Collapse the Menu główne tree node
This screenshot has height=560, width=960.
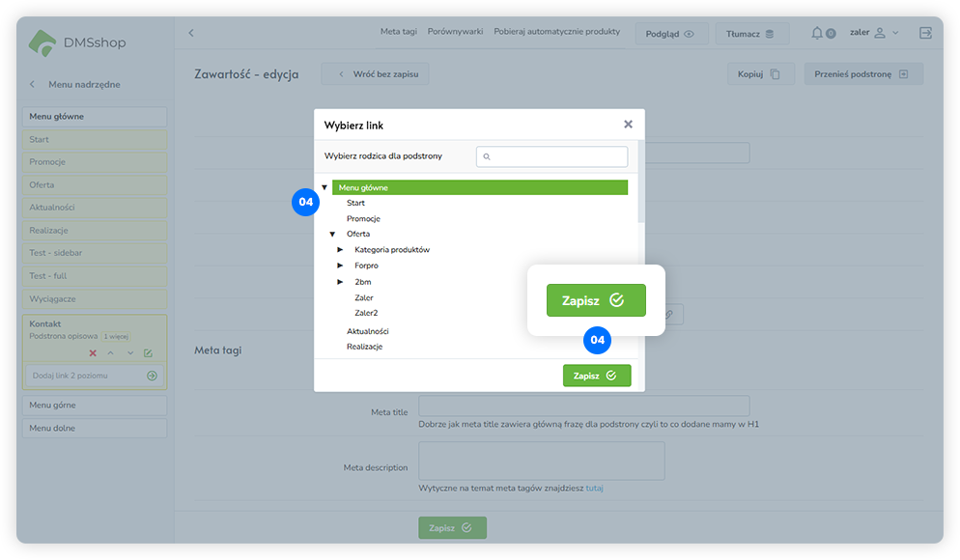click(325, 187)
